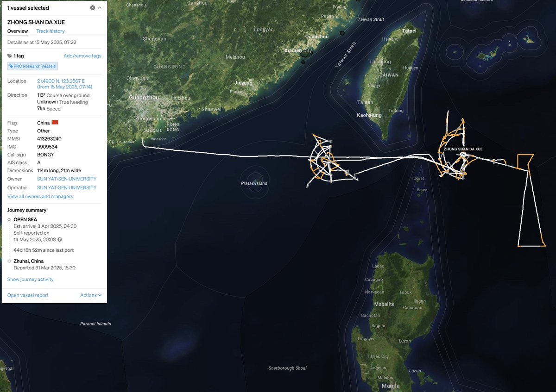Image resolution: width=556 pixels, height=392 pixels.
Task: Click the Paracel Islands label
Action: [x=95, y=324]
